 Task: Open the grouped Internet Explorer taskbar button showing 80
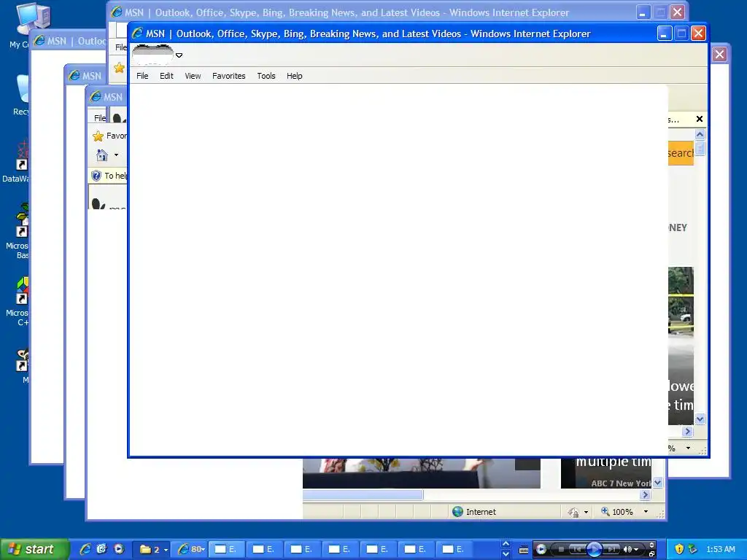[x=190, y=550]
